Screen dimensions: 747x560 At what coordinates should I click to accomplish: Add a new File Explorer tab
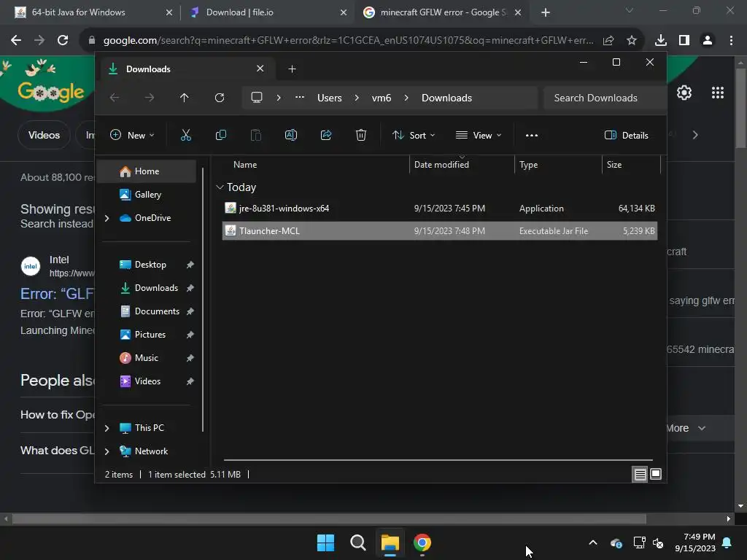pos(292,69)
